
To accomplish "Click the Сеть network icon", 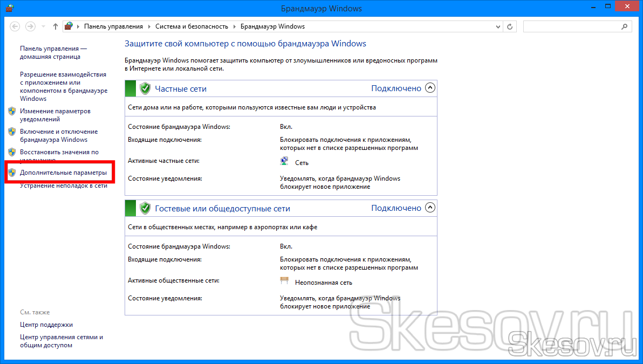I will tap(284, 161).
